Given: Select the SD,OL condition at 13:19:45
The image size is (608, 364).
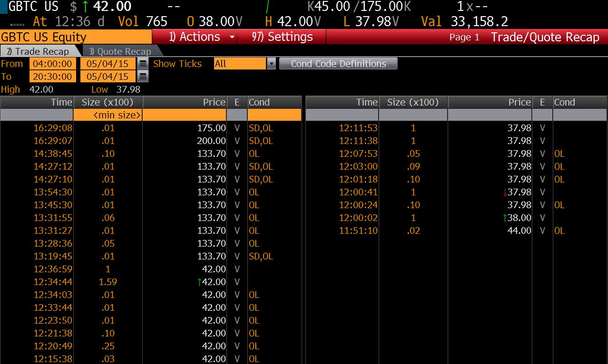Looking at the screenshot, I should click(x=261, y=256).
